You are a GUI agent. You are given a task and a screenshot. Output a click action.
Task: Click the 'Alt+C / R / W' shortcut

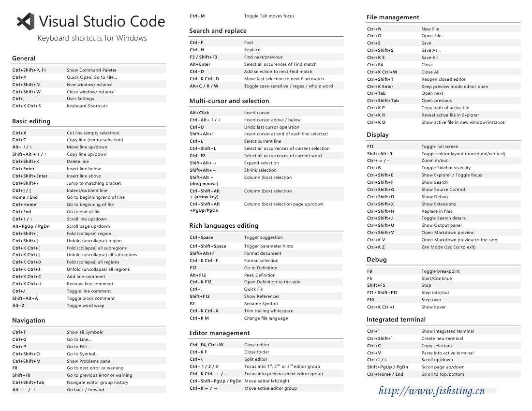tap(204, 86)
